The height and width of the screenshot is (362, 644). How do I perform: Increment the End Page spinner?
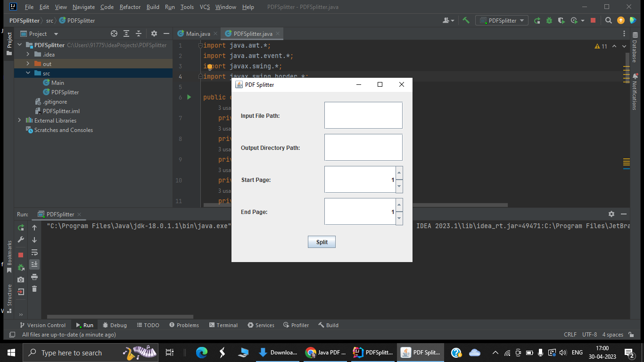click(399, 206)
